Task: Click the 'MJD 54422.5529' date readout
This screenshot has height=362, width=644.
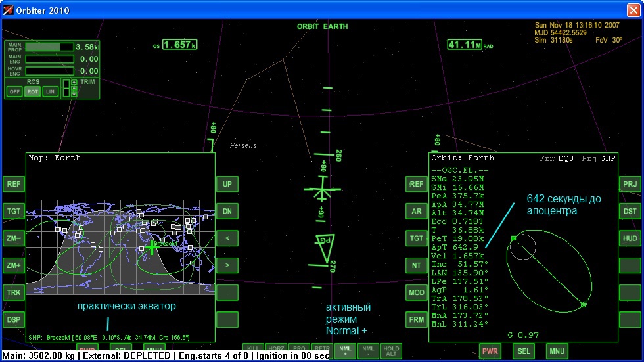Action: pyautogui.click(x=561, y=32)
